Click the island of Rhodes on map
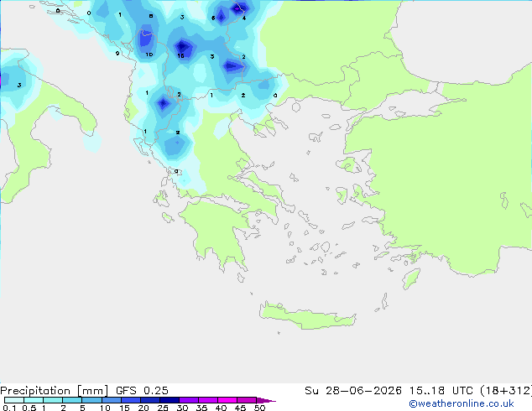The height and width of the screenshot is (411, 532). pyautogui.click(x=411, y=278)
